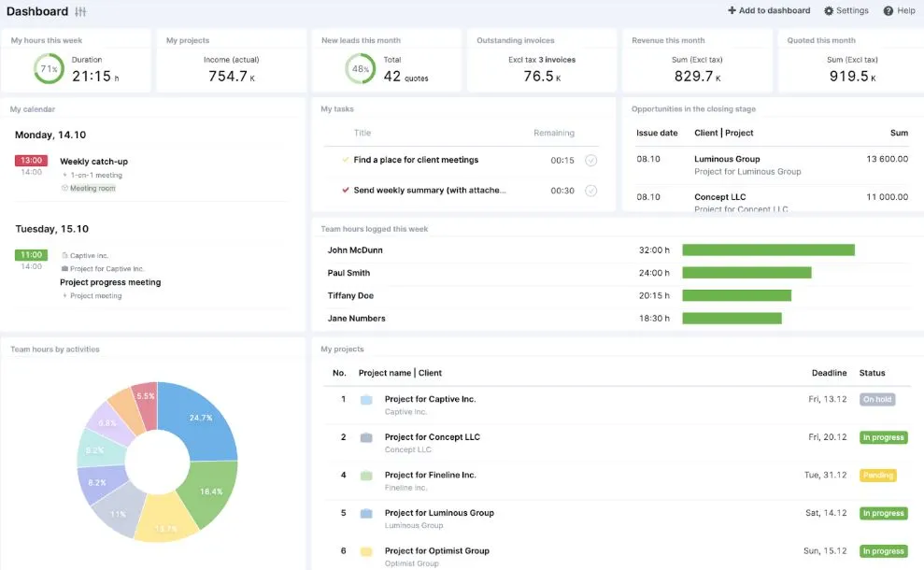Click the Add to dashboard button

click(769, 11)
